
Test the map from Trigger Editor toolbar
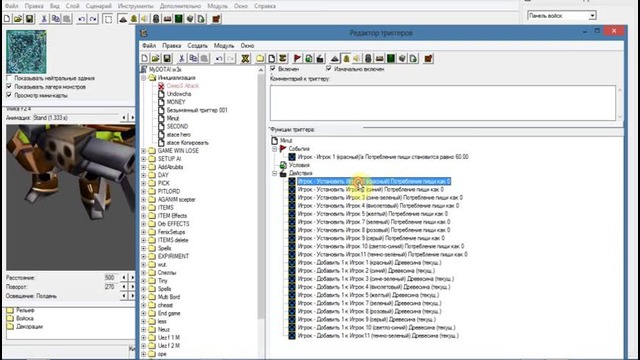[428, 59]
